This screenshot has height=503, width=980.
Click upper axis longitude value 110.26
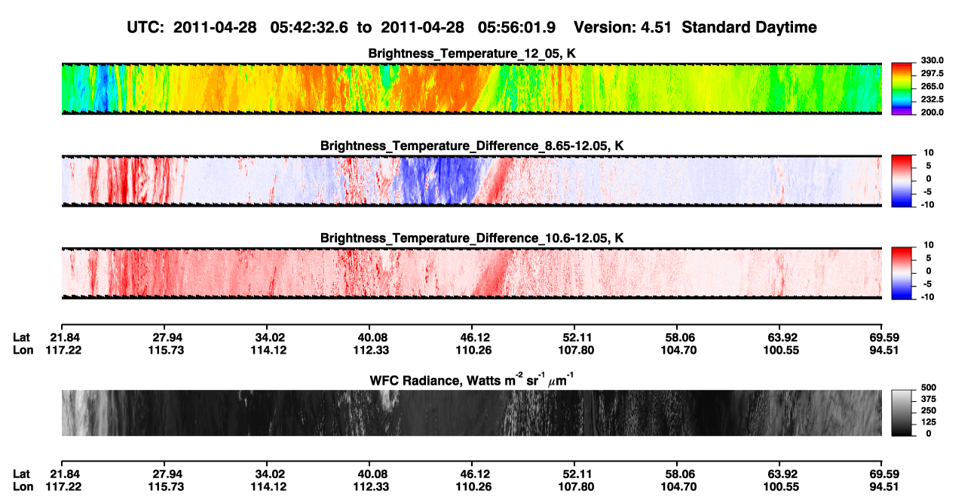472,350
